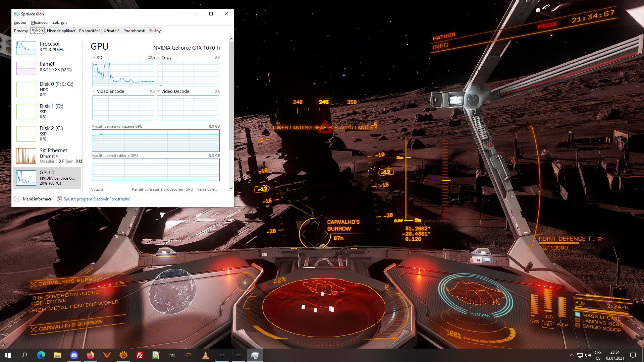
Task: Open the clock and date flyout
Action: (x=615, y=355)
